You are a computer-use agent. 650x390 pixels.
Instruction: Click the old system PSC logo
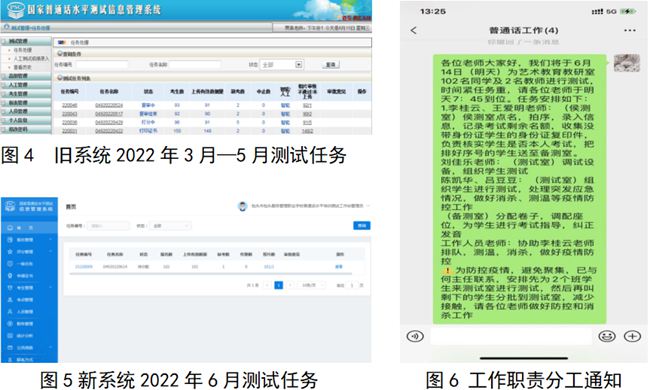16,9
